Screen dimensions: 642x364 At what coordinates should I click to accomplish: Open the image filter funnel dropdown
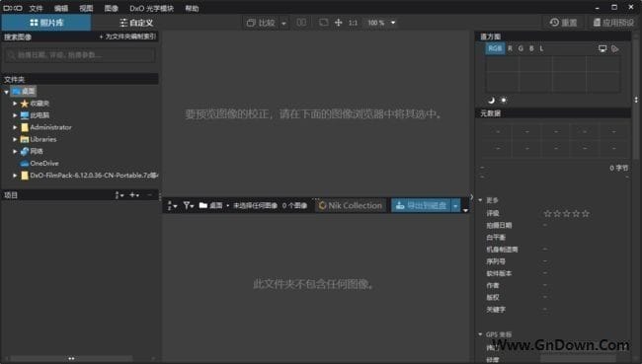188,205
